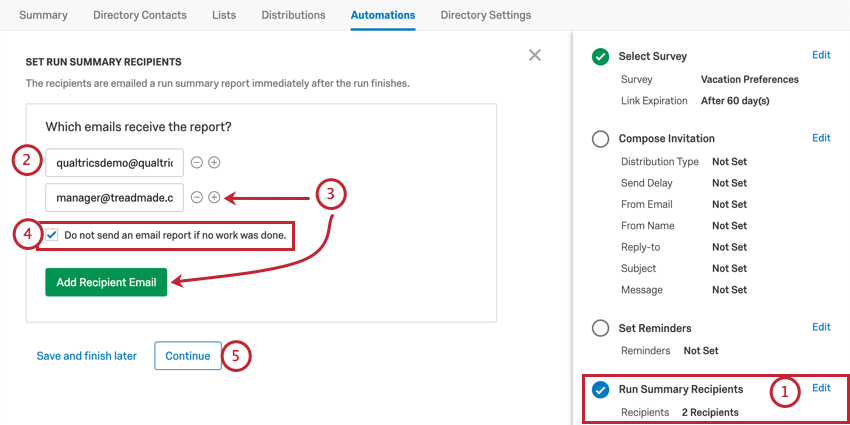Image resolution: width=850 pixels, height=425 pixels.
Task: Edit the Compose Invitation step
Action: [x=821, y=138]
